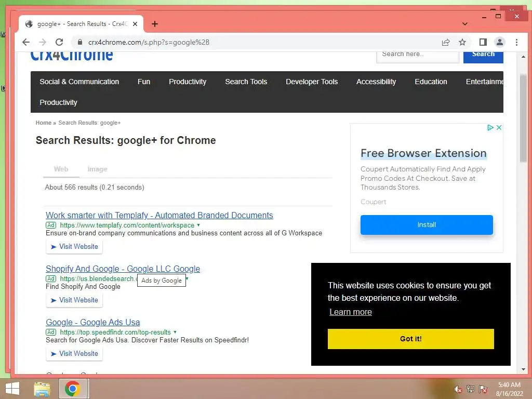Share this page using the share icon

click(445, 42)
